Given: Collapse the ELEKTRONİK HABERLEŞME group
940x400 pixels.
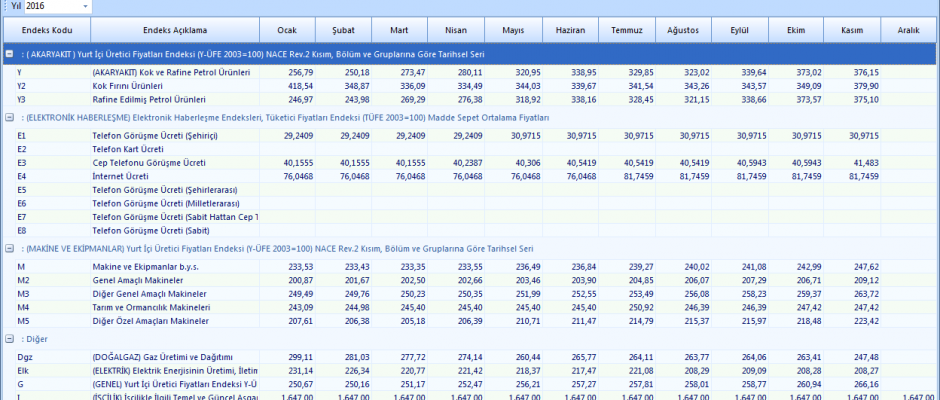Looking at the screenshot, I should tap(8, 117).
